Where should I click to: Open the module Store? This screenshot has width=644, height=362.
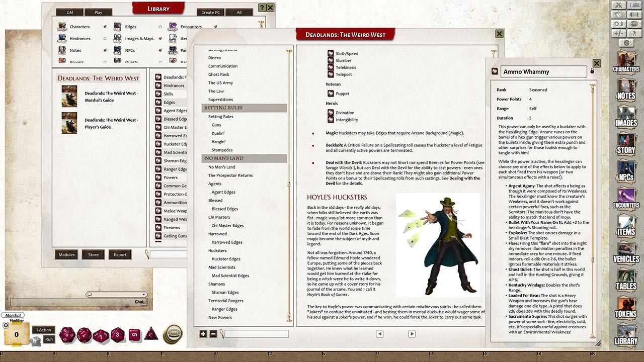click(x=93, y=254)
